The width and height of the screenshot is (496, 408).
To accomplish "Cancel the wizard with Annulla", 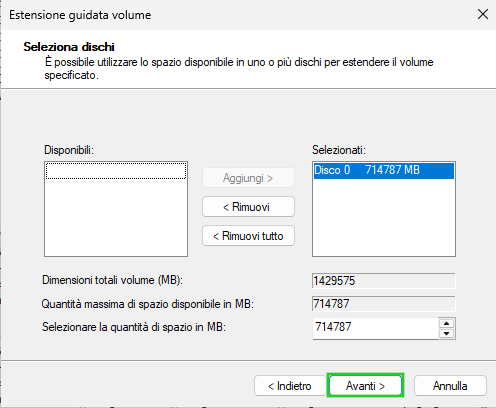I will tap(450, 386).
